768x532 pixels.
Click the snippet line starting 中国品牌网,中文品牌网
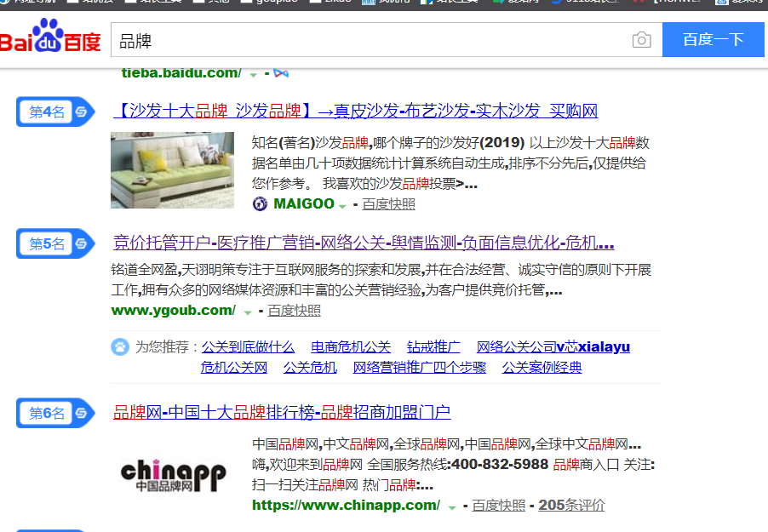pyautogui.click(x=447, y=444)
